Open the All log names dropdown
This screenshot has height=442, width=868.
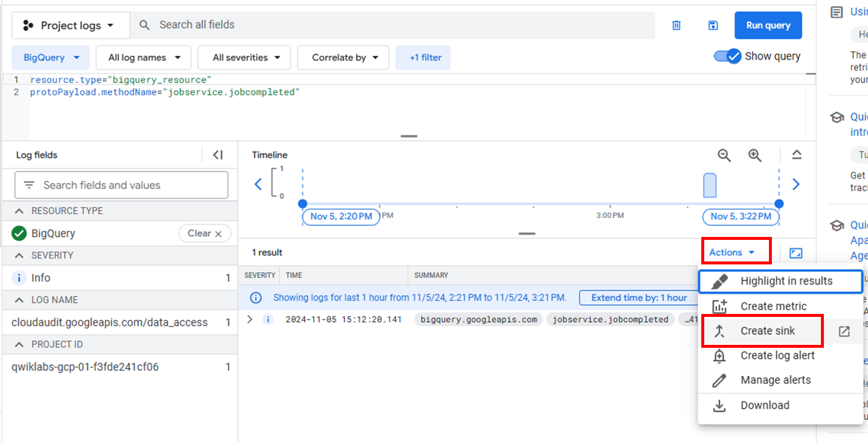pos(144,57)
